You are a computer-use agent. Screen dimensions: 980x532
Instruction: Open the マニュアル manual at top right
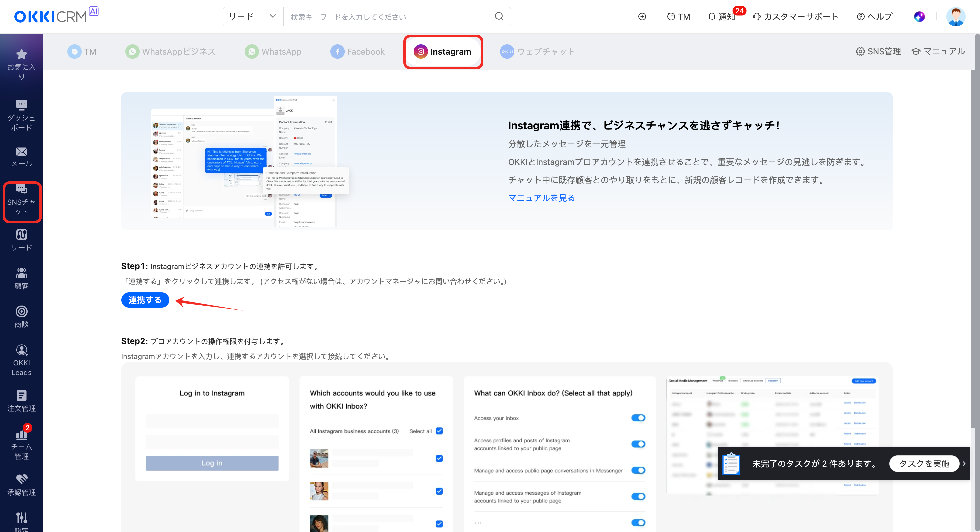[x=939, y=51]
